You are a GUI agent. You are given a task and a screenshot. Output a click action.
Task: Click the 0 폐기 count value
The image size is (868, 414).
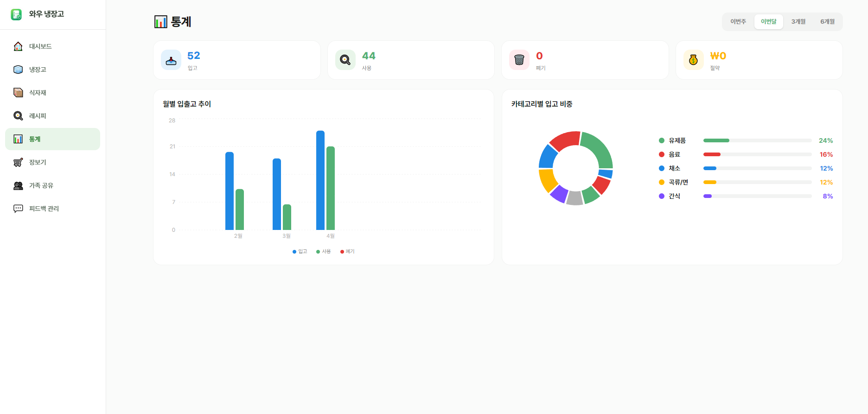[539, 56]
